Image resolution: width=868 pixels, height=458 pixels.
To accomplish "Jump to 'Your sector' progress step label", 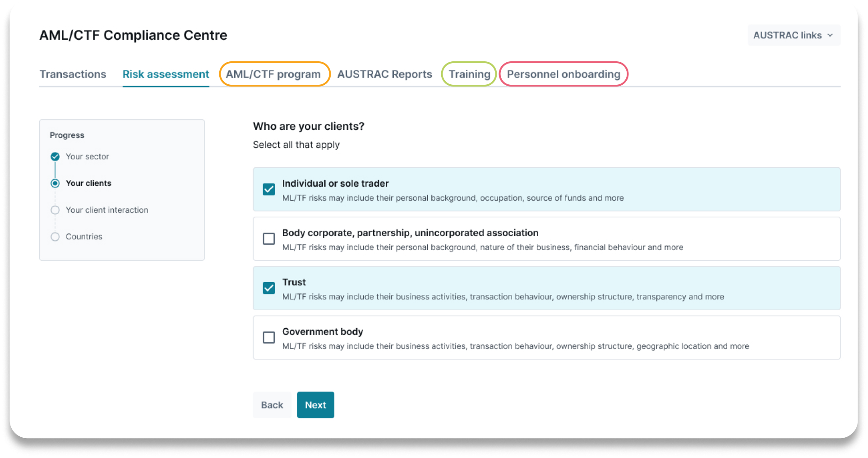I will coord(88,156).
